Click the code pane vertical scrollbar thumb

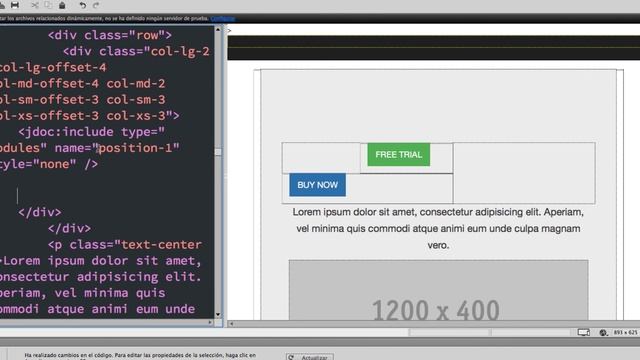click(218, 152)
